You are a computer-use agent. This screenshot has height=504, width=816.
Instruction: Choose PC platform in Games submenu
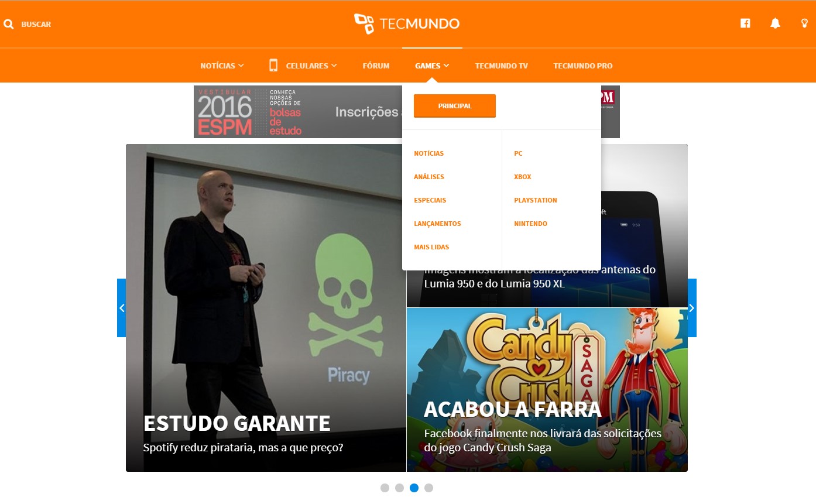[x=518, y=153]
